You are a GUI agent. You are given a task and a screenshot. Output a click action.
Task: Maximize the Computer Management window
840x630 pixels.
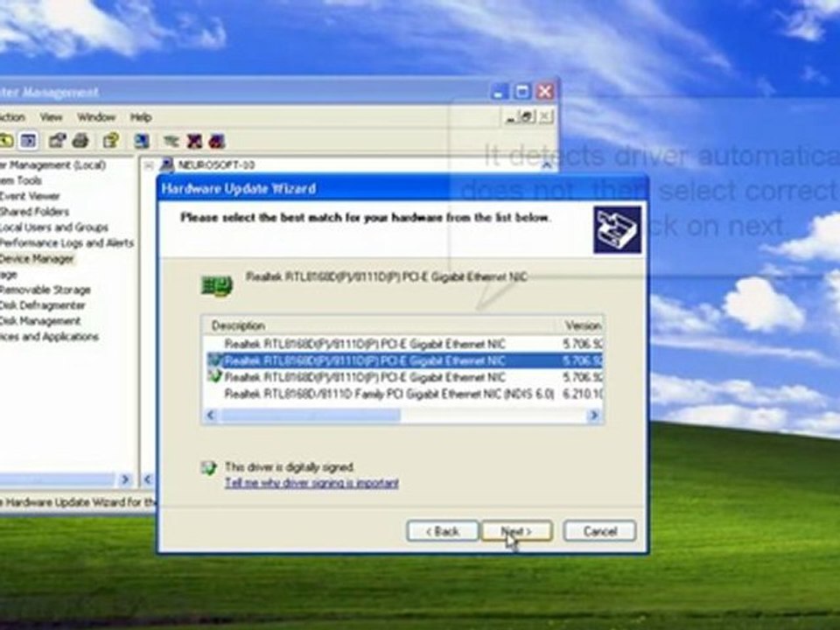[x=522, y=92]
